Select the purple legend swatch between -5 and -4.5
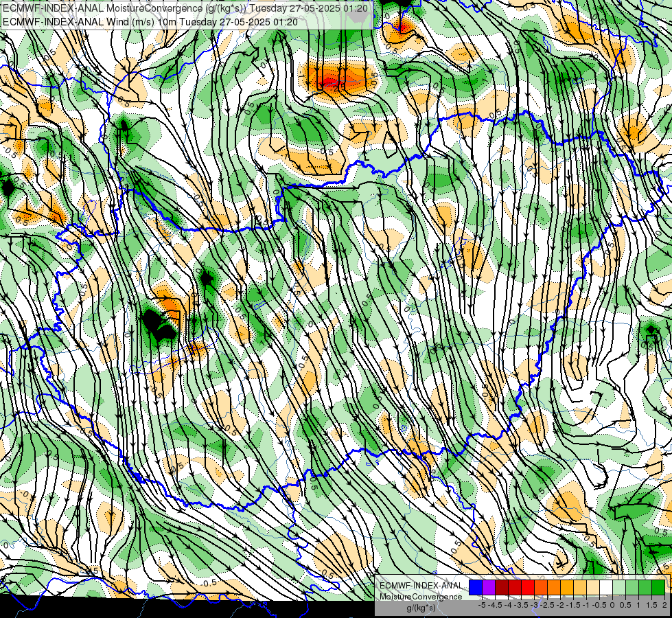The image size is (672, 618). click(x=489, y=587)
